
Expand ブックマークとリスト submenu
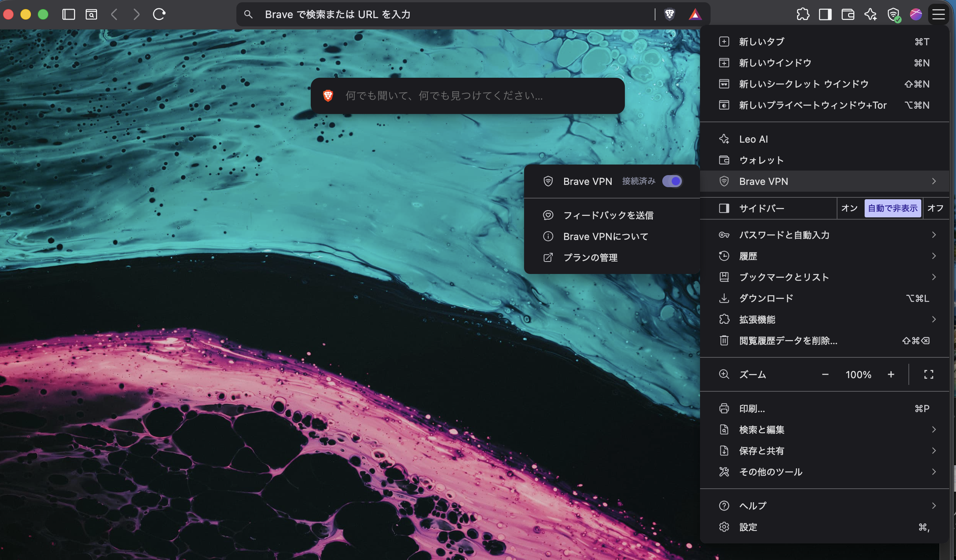click(x=934, y=277)
